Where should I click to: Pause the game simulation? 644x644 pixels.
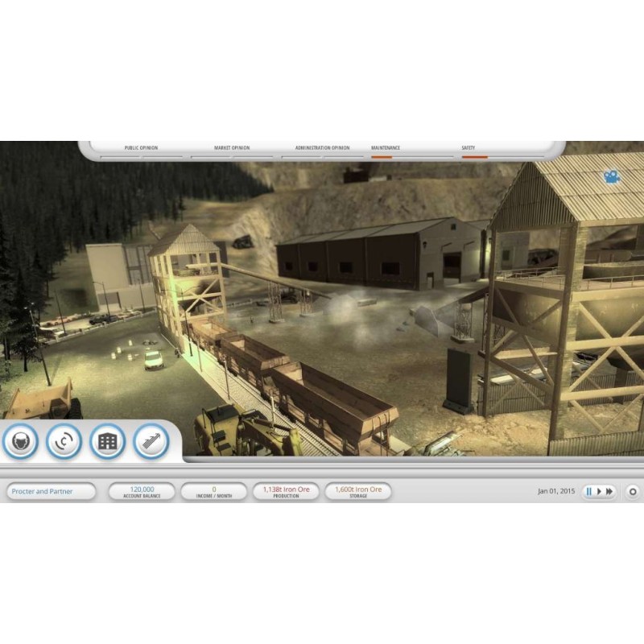click(x=588, y=491)
